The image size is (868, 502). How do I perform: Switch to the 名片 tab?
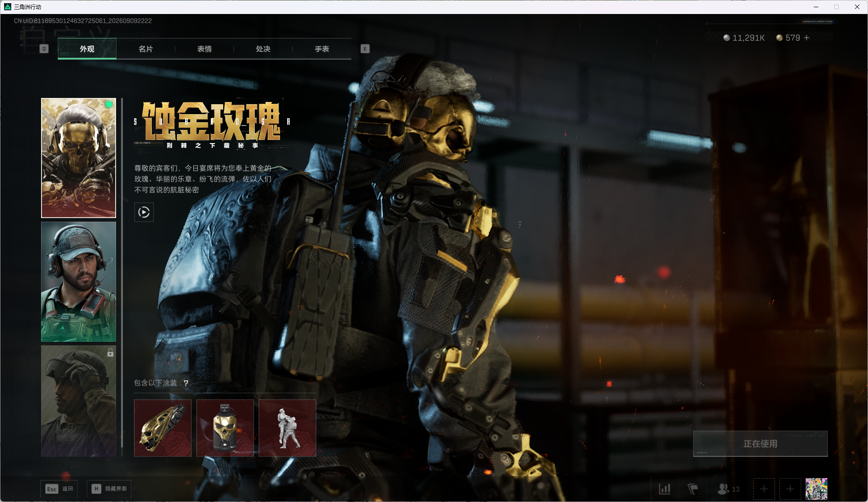click(146, 49)
